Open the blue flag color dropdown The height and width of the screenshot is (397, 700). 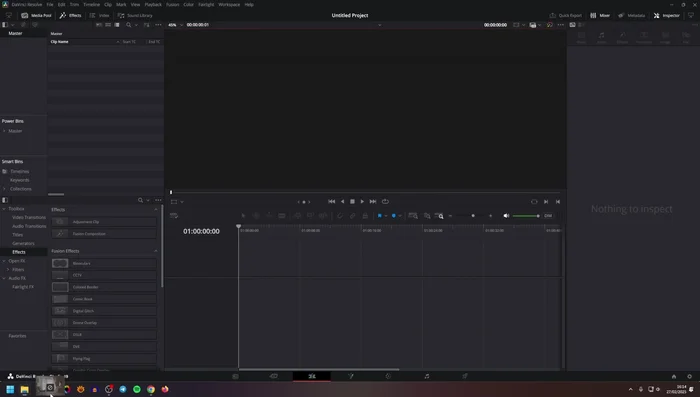click(x=386, y=216)
